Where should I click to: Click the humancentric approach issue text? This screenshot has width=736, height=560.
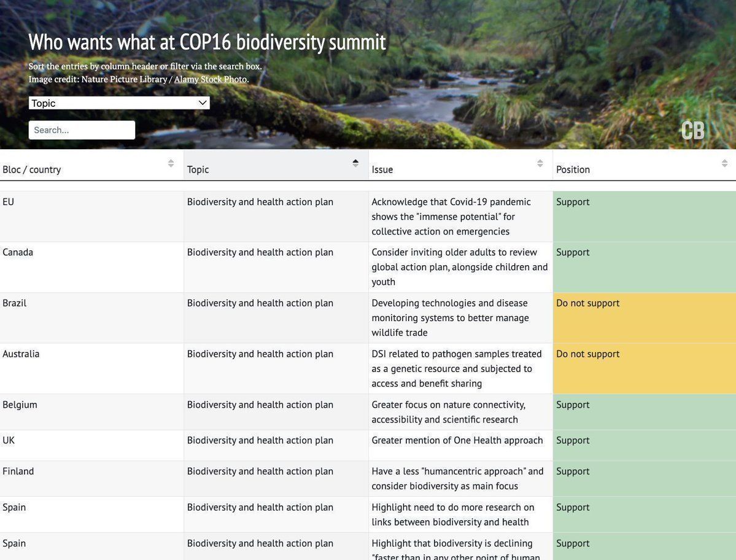[458, 478]
